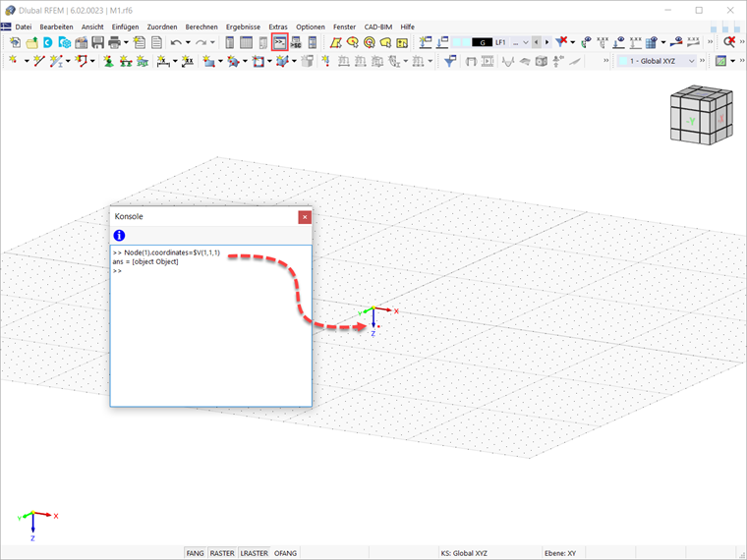Expand the New surface dropdown arrow

click(220, 61)
